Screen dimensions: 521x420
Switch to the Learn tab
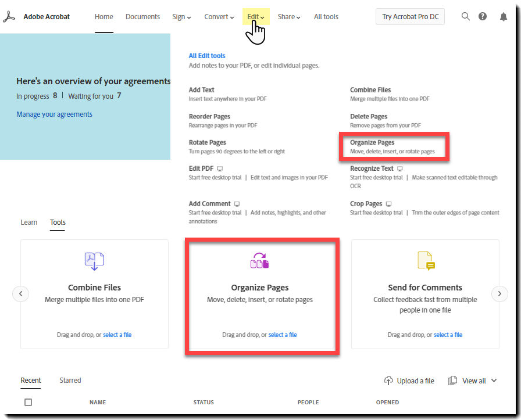29,222
